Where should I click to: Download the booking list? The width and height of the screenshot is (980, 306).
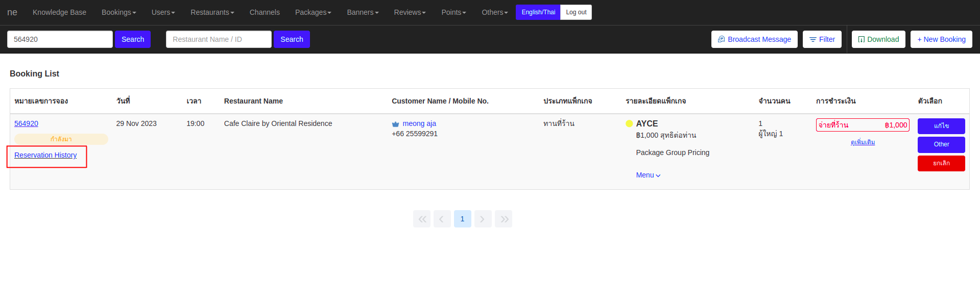click(x=878, y=39)
